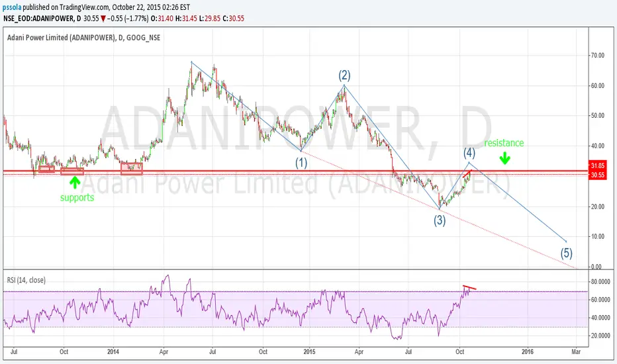Click the 20.00 price axis label

597,206
